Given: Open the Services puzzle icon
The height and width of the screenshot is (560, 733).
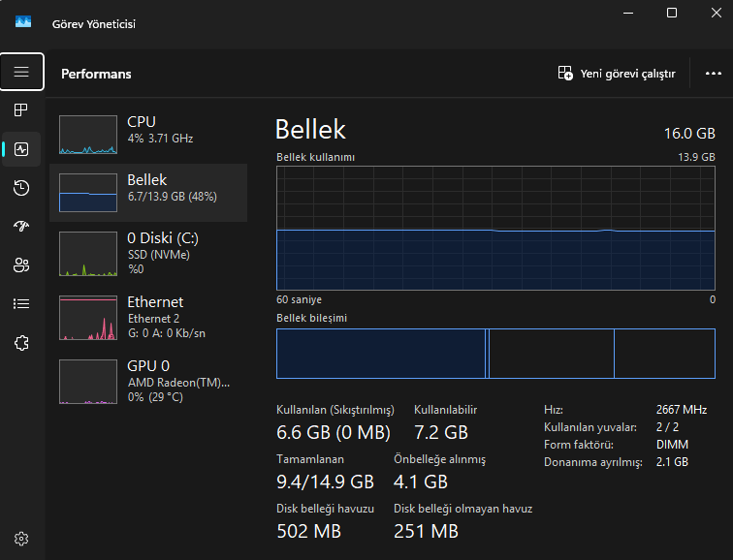Looking at the screenshot, I should coord(21,342).
